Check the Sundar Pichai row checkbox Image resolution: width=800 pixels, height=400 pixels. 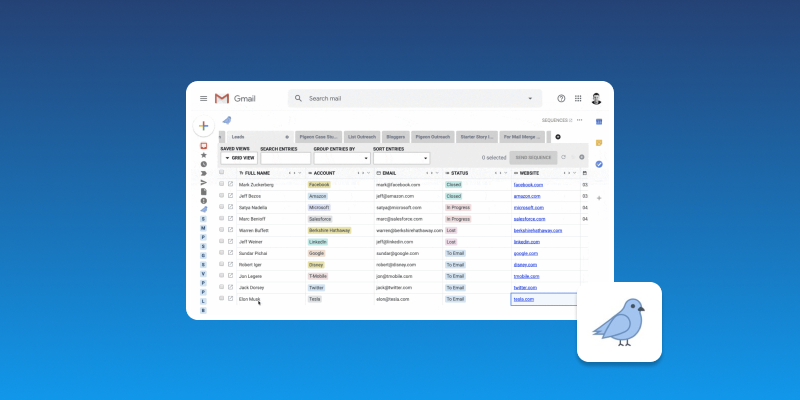pos(221,253)
